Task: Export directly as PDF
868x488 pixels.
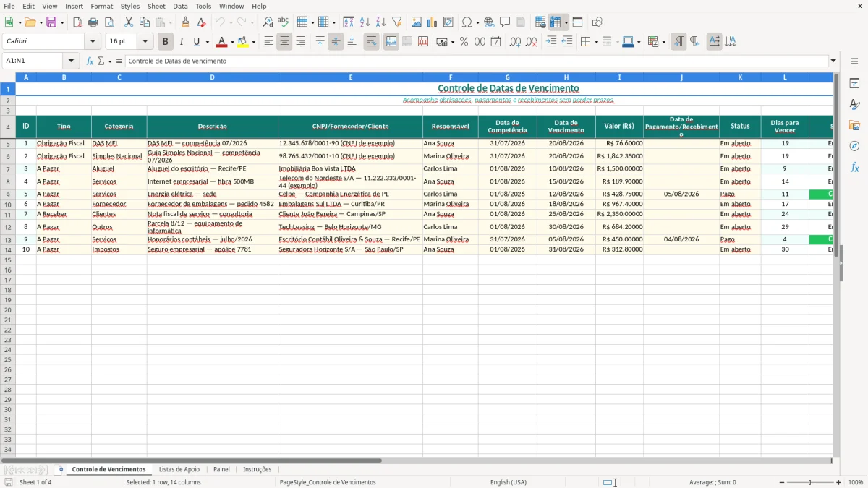Action: [x=77, y=22]
